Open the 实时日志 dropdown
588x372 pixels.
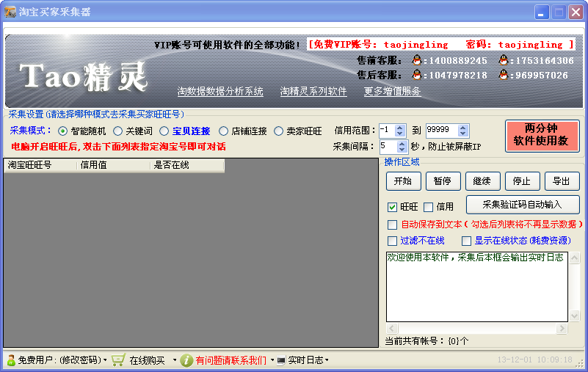327,360
